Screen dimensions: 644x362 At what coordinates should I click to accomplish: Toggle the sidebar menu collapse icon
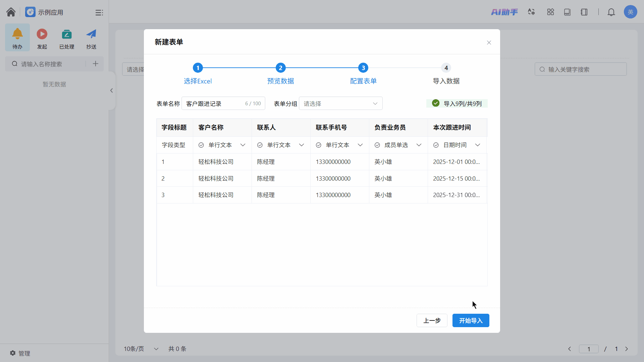click(99, 12)
